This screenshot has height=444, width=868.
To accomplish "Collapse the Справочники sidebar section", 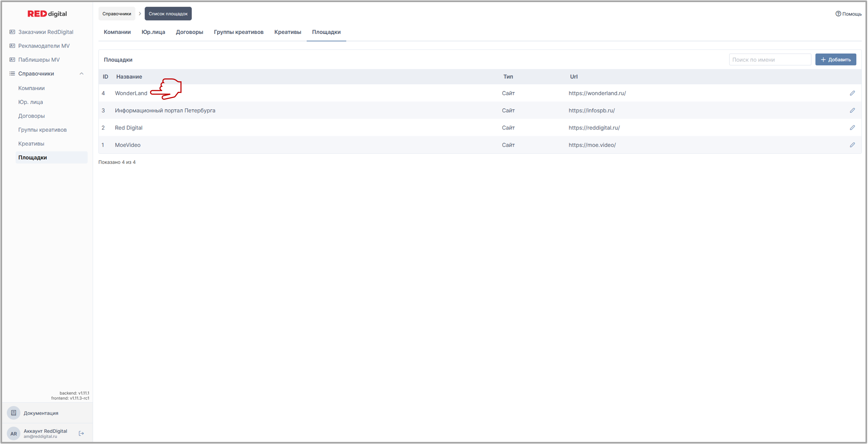I will click(81, 74).
